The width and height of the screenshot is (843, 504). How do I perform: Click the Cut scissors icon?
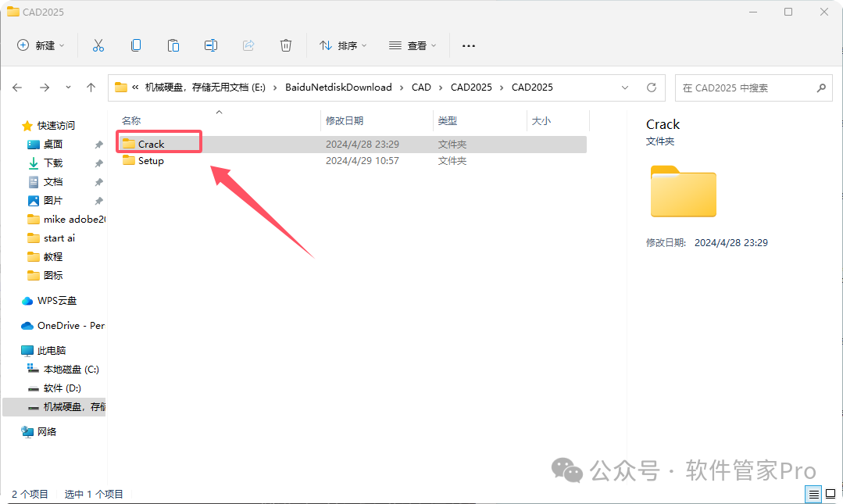coord(98,46)
